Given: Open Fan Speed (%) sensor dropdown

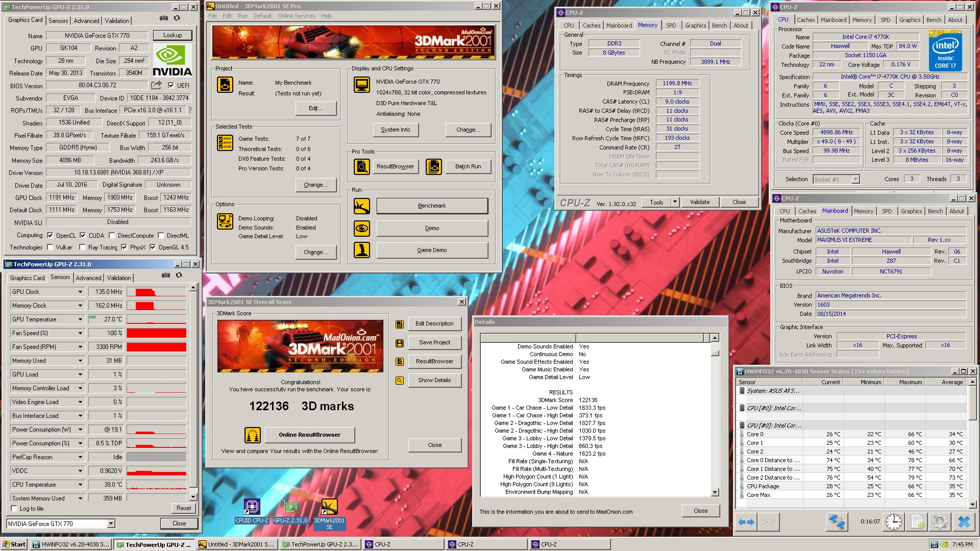Looking at the screenshot, I should 80,333.
